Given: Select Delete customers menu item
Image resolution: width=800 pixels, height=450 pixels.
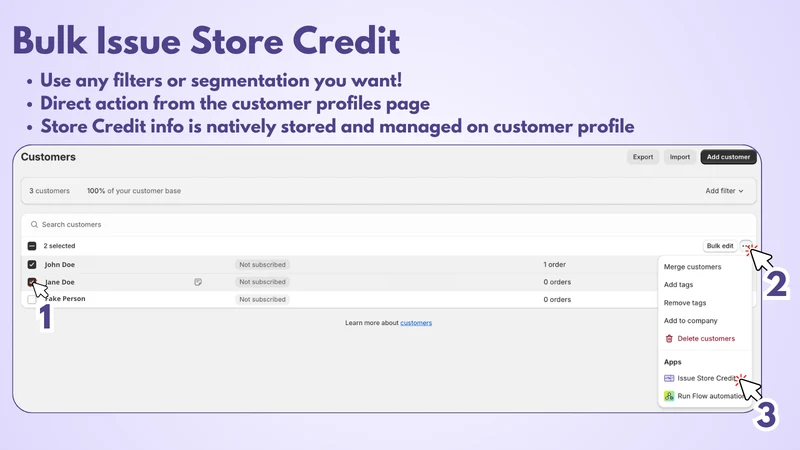Looking at the screenshot, I should (706, 339).
